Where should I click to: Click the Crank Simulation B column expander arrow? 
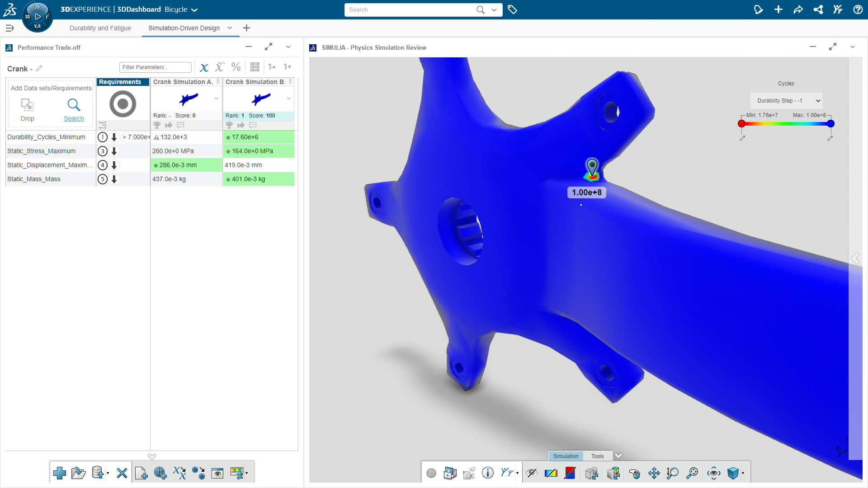(289, 99)
